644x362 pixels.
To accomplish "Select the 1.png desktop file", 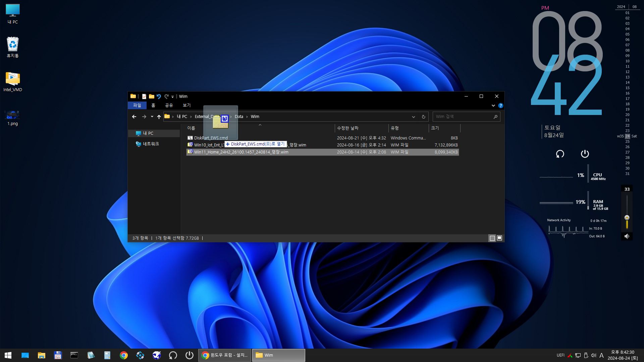I will click(13, 117).
